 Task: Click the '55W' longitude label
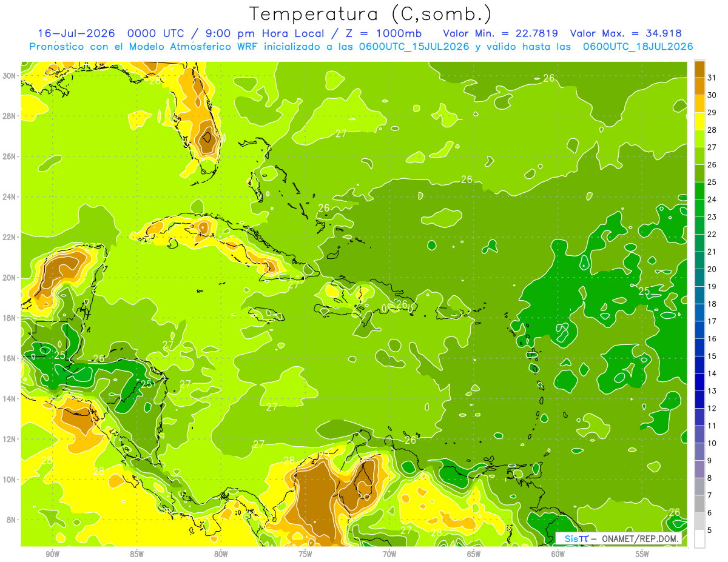coord(642,554)
